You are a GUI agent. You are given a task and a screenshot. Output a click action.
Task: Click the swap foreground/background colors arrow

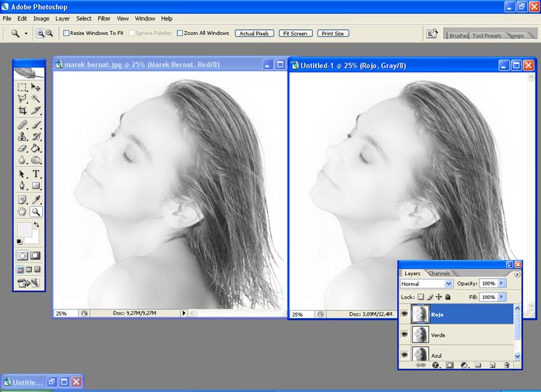click(36, 225)
